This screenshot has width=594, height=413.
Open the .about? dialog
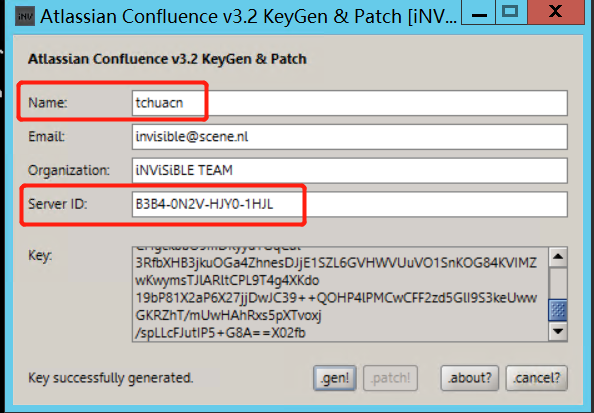(470, 378)
